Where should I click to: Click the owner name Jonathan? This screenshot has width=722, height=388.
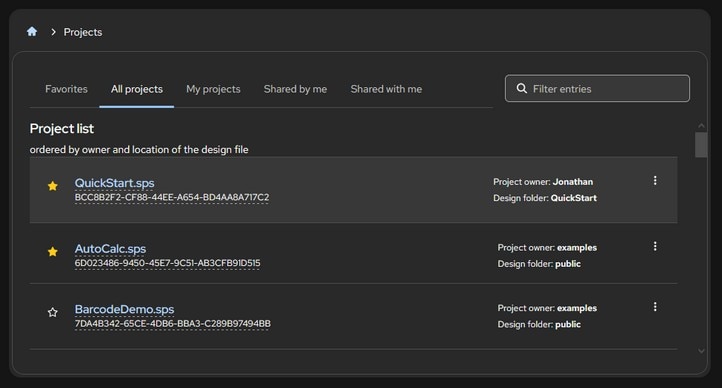(573, 182)
